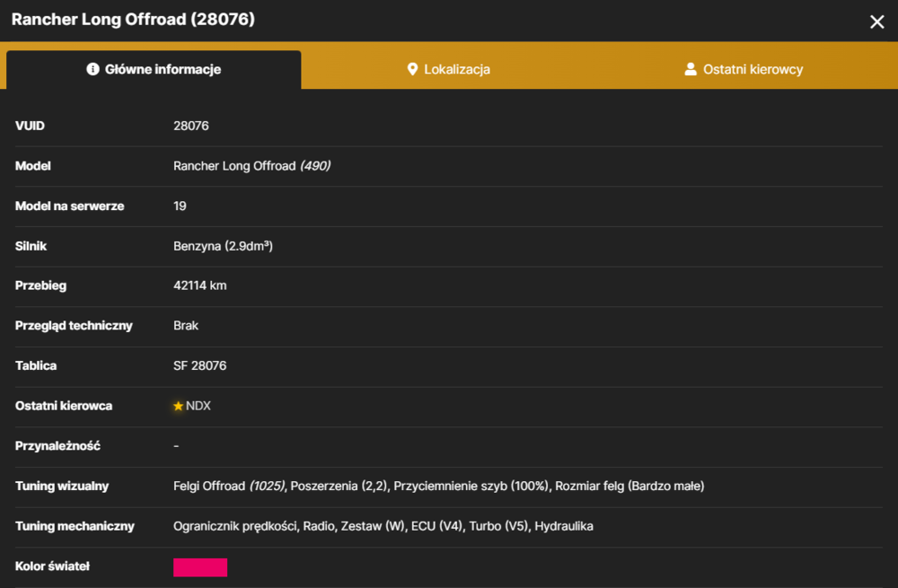The height and width of the screenshot is (588, 898).
Task: Click the info icon on Główne informacje tab
Action: tap(92, 69)
